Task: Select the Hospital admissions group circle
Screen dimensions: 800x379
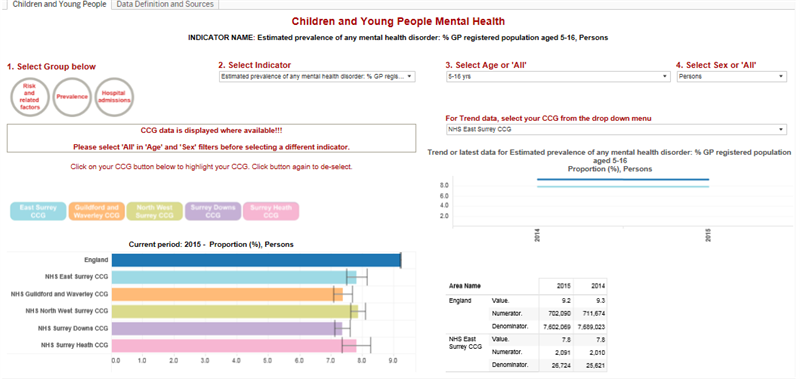Action: 115,97
